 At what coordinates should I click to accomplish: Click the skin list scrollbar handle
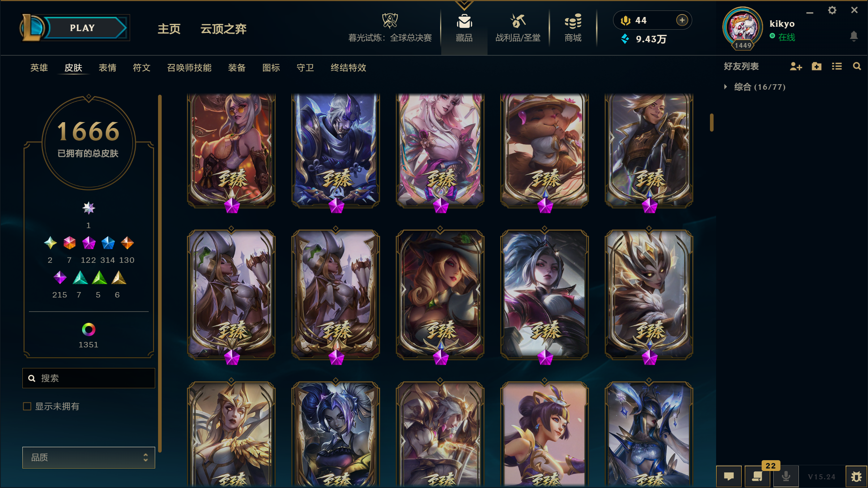(711, 123)
